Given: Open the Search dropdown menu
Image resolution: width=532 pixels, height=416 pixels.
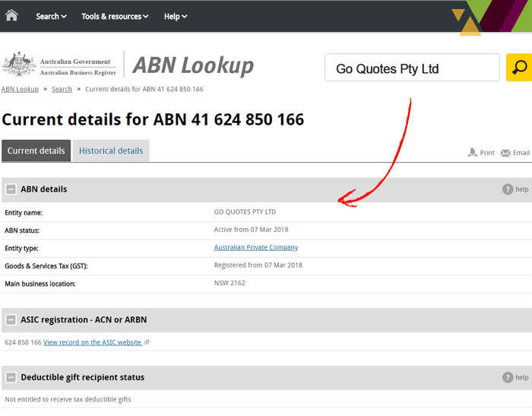Looking at the screenshot, I should coord(51,16).
